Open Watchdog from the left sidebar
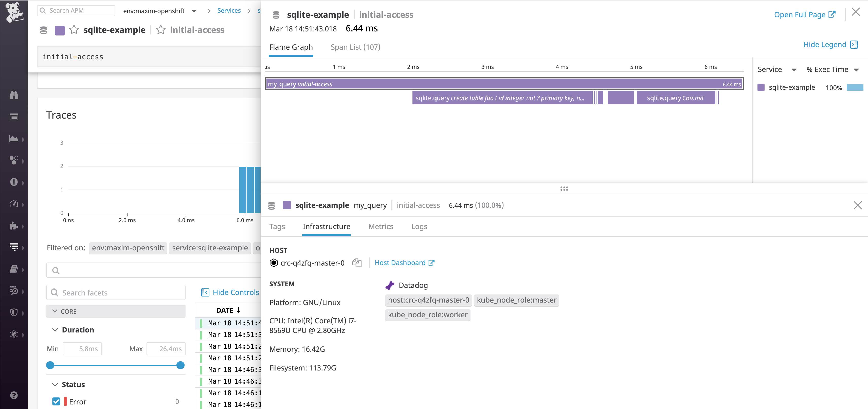 pyautogui.click(x=14, y=95)
